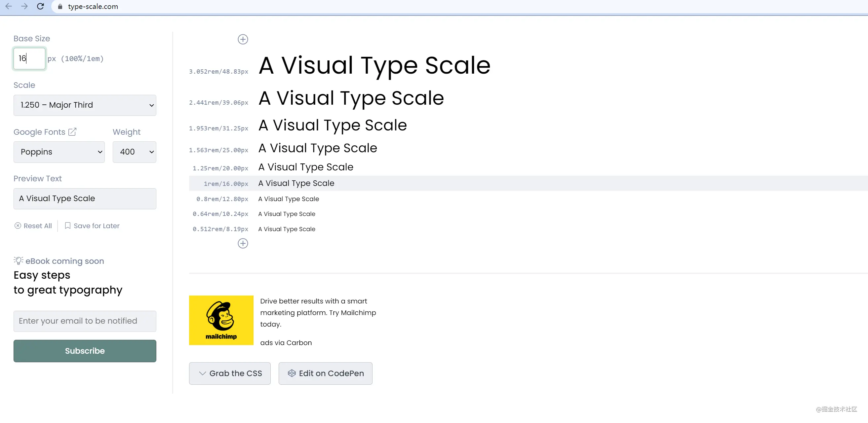Open the Mailchimp ad text link
868x423 pixels.
318,313
